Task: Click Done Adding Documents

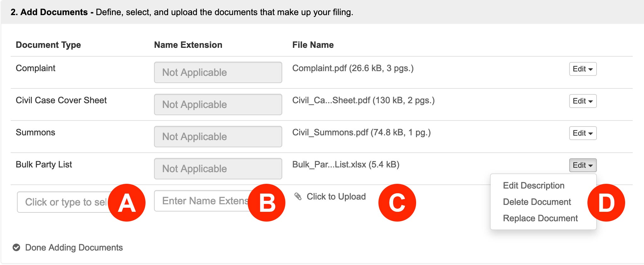Action: click(x=74, y=247)
